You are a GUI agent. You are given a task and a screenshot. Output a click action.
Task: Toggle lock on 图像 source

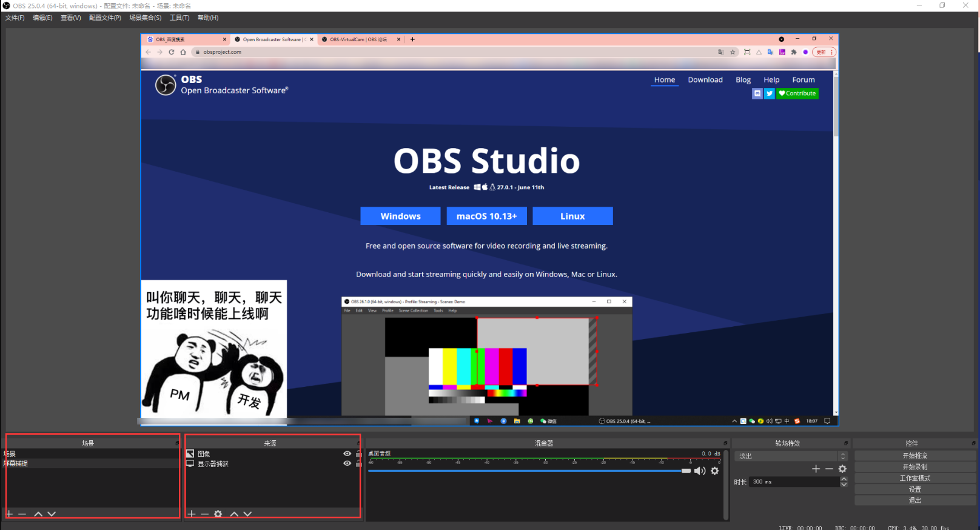coord(358,454)
